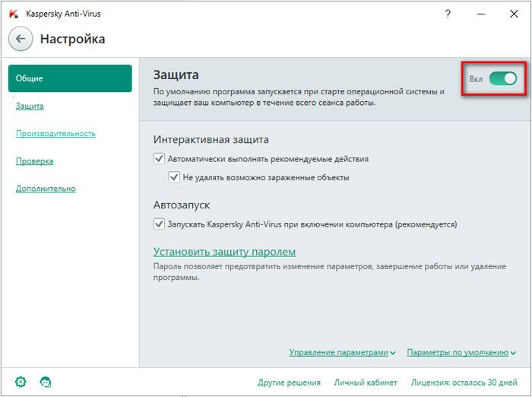Click the Kaspersky Anti-Virus window title
The width and height of the screenshot is (532, 397).
63,14
